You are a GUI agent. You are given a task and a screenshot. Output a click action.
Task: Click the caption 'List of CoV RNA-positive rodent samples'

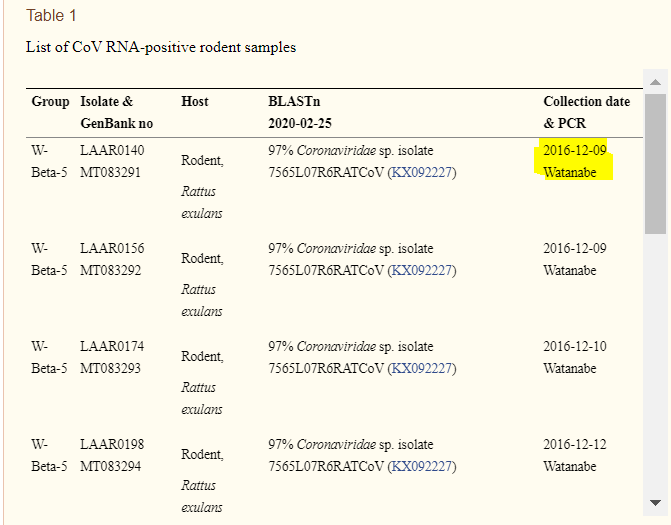tap(161, 47)
